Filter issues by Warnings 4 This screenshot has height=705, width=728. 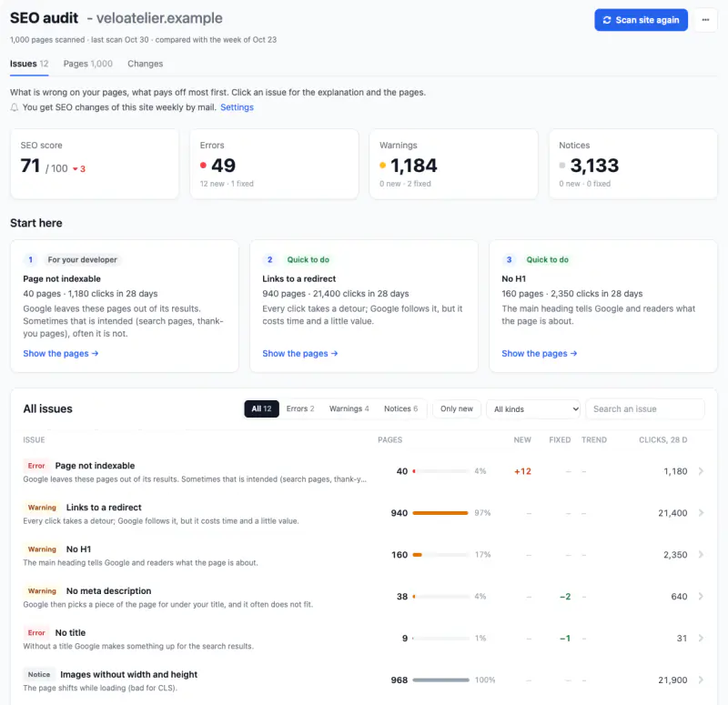[349, 408]
